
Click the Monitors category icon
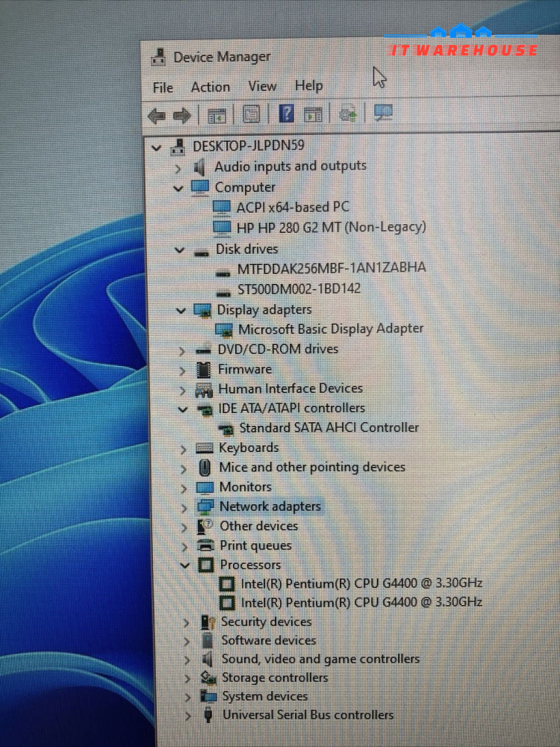[x=205, y=487]
